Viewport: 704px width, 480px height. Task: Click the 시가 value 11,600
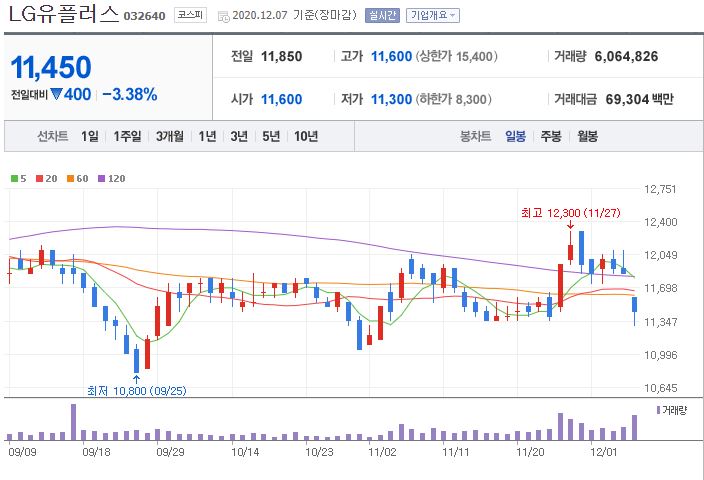coord(282,99)
